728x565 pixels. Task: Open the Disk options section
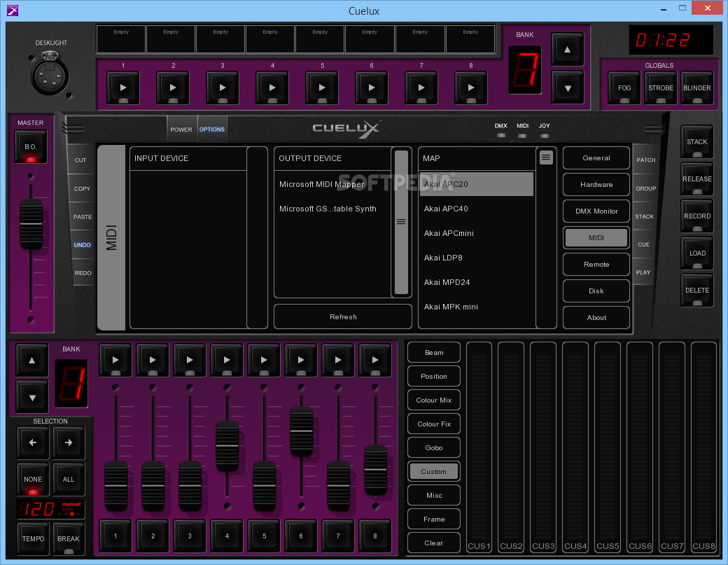pos(596,291)
